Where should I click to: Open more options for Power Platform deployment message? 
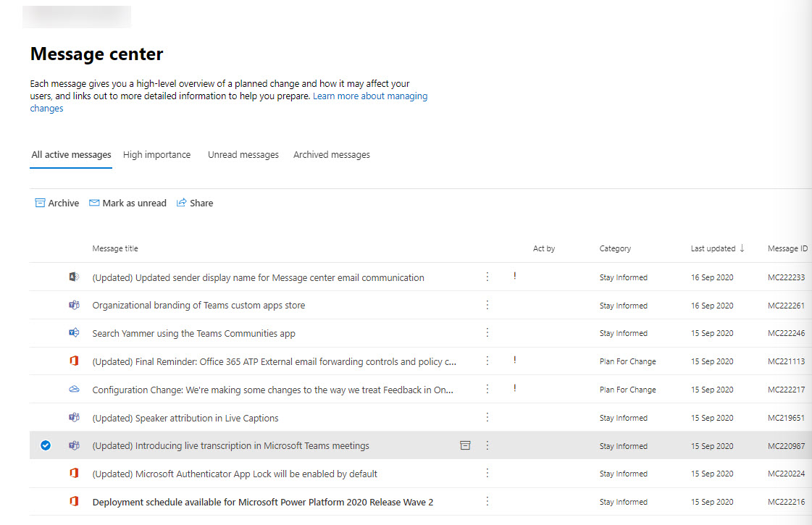(487, 501)
